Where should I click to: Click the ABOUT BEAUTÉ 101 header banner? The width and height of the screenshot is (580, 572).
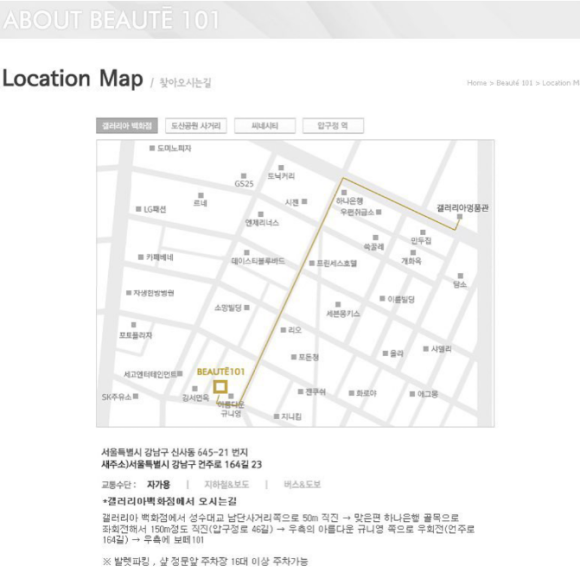point(290,19)
